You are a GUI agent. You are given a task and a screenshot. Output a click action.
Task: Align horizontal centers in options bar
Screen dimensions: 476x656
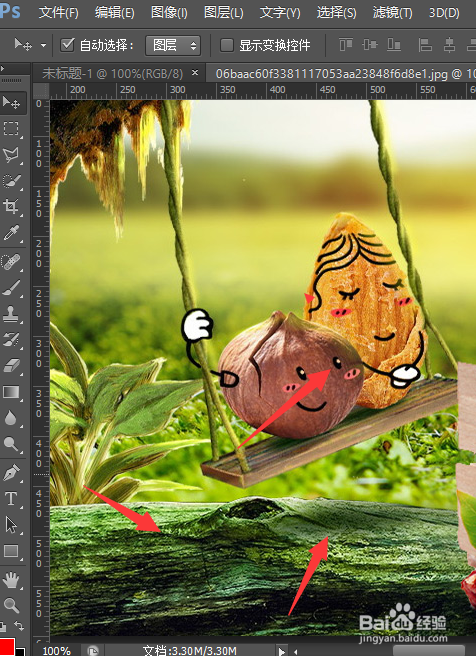pos(450,44)
